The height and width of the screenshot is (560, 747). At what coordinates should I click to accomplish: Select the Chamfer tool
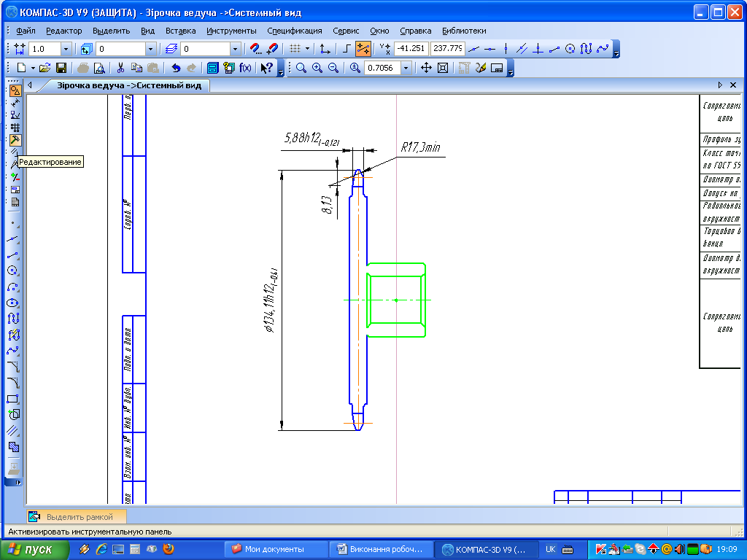pos(13,367)
